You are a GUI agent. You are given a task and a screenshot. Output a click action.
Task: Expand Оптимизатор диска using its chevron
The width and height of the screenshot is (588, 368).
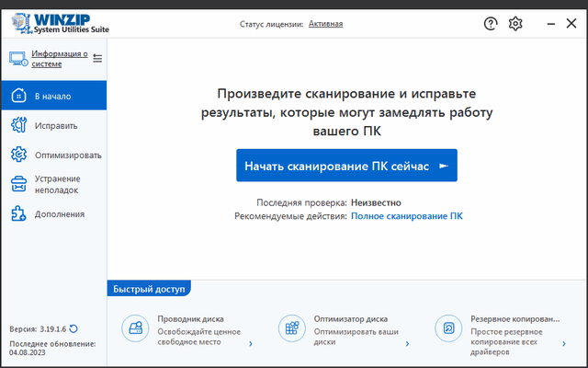click(407, 344)
